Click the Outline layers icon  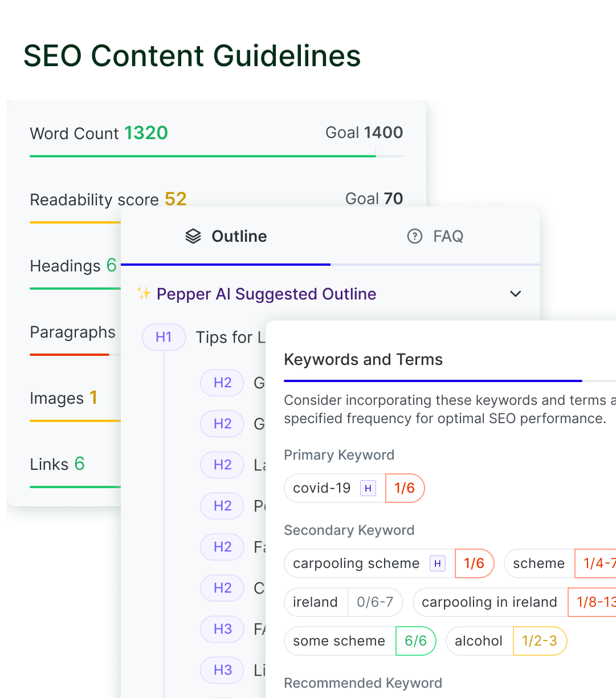(193, 236)
